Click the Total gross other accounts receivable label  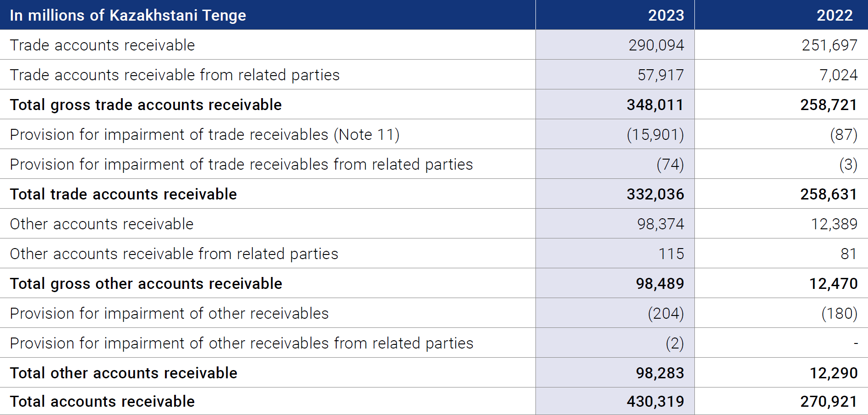(146, 283)
